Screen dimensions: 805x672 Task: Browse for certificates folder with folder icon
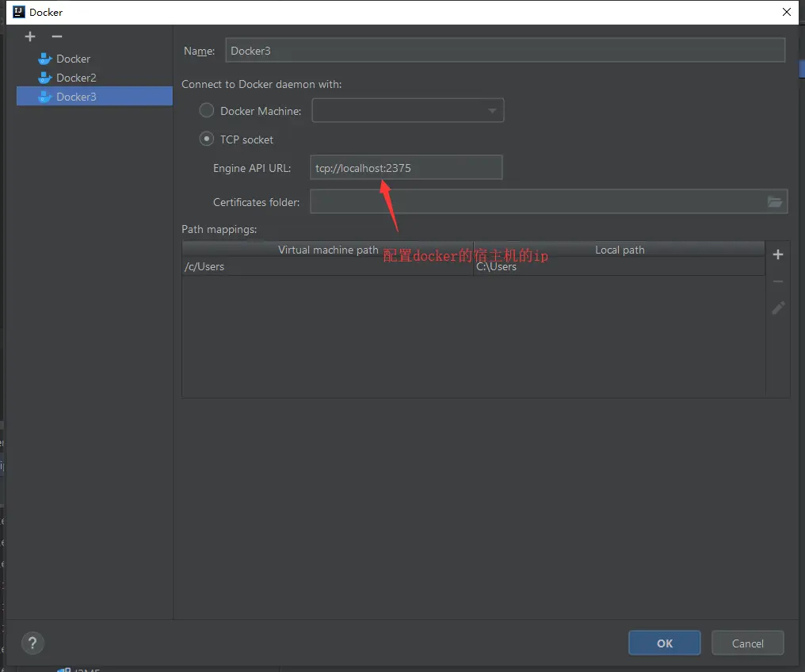(x=775, y=202)
